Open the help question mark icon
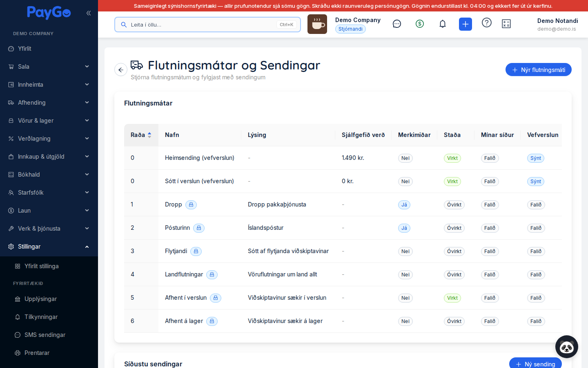This screenshot has height=368, width=588. pyautogui.click(x=487, y=22)
